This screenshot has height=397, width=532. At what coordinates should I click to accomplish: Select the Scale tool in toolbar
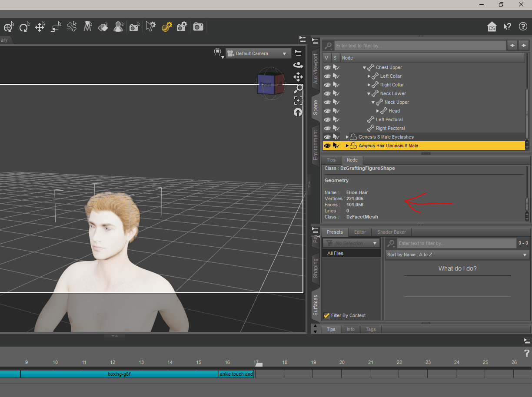[56, 27]
